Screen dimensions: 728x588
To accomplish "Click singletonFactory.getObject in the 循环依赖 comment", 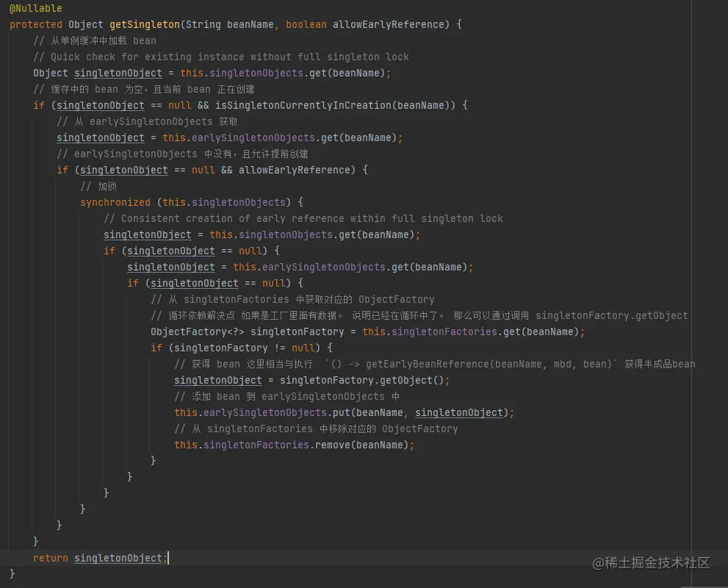I will pyautogui.click(x=611, y=316).
